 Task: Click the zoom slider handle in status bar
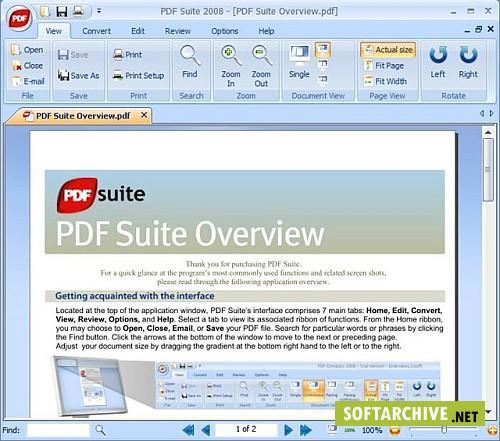(444, 430)
